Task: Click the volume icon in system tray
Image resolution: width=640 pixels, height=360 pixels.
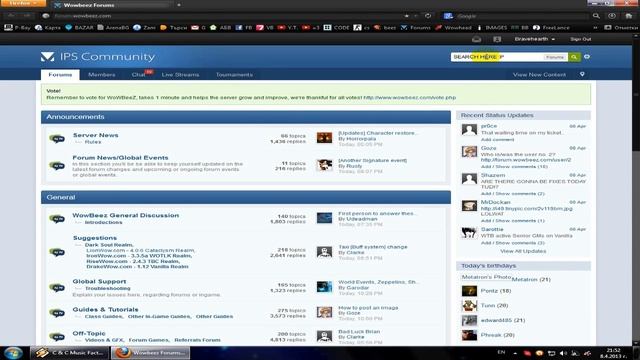Action: point(563,353)
